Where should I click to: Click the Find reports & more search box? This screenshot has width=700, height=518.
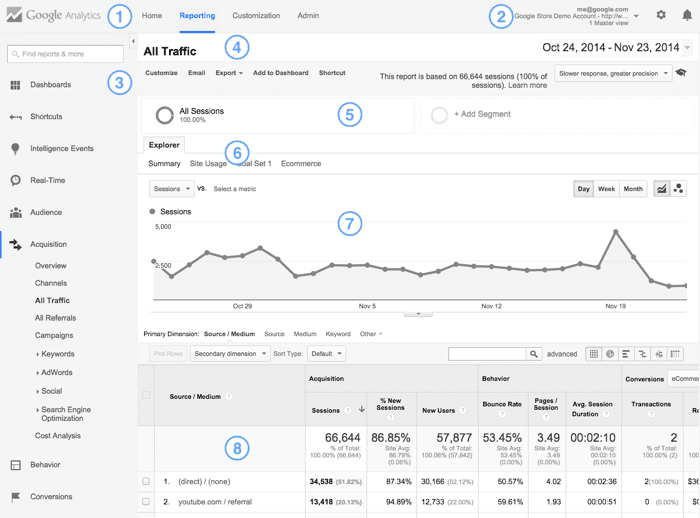click(65, 54)
